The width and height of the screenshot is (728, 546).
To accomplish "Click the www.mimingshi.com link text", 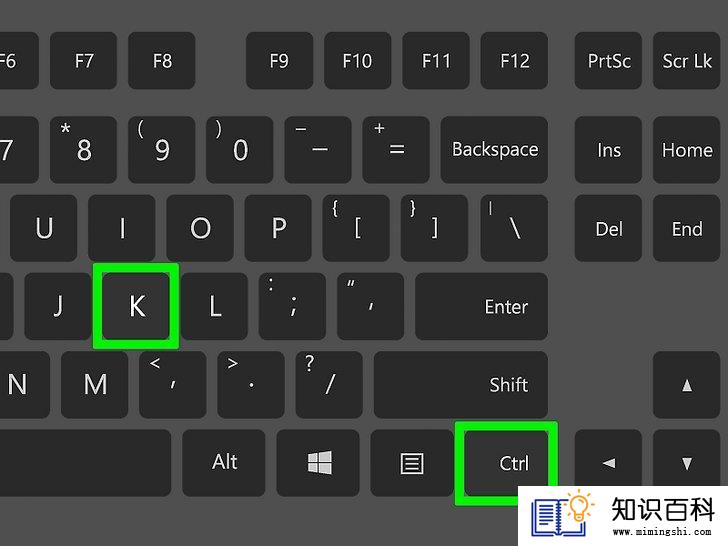I will click(x=662, y=531).
